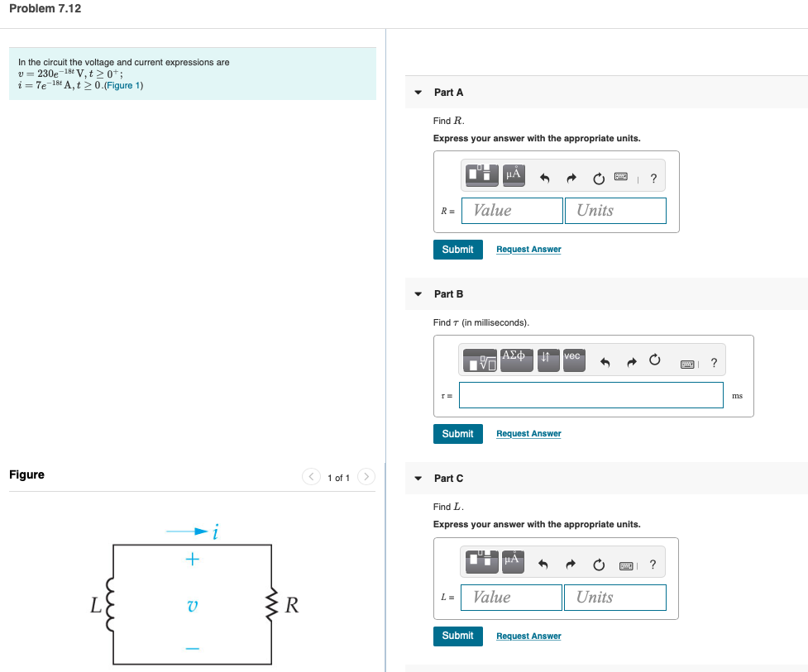Click the next figure arrow button

pyautogui.click(x=366, y=477)
